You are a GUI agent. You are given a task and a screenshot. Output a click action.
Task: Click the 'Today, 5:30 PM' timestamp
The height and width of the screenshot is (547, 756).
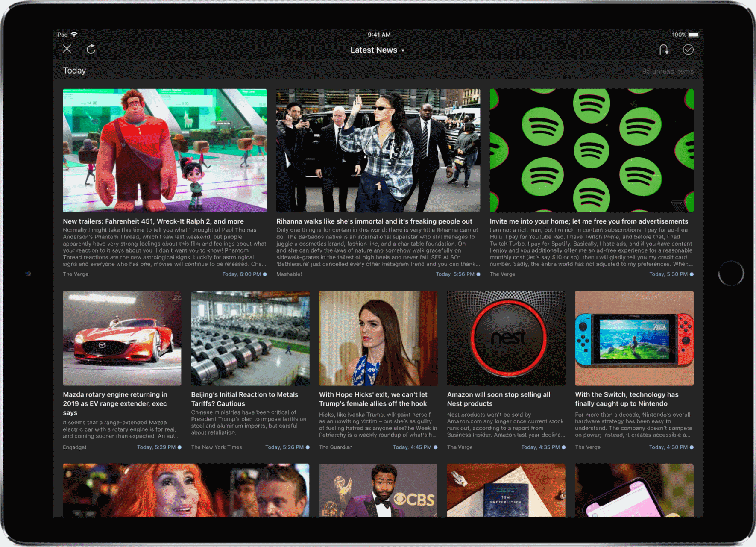click(668, 274)
